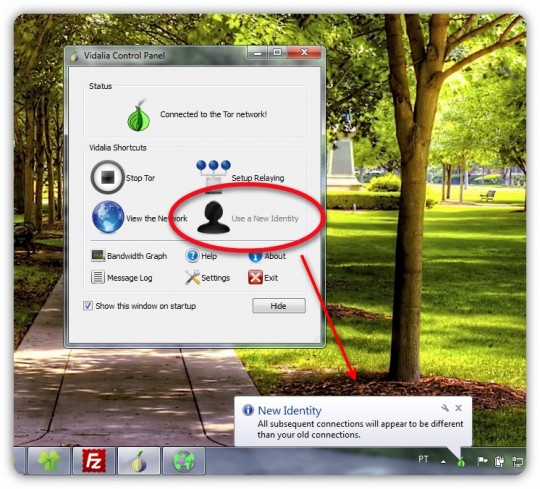Close the New Identity notification balloon

pyautogui.click(x=458, y=408)
